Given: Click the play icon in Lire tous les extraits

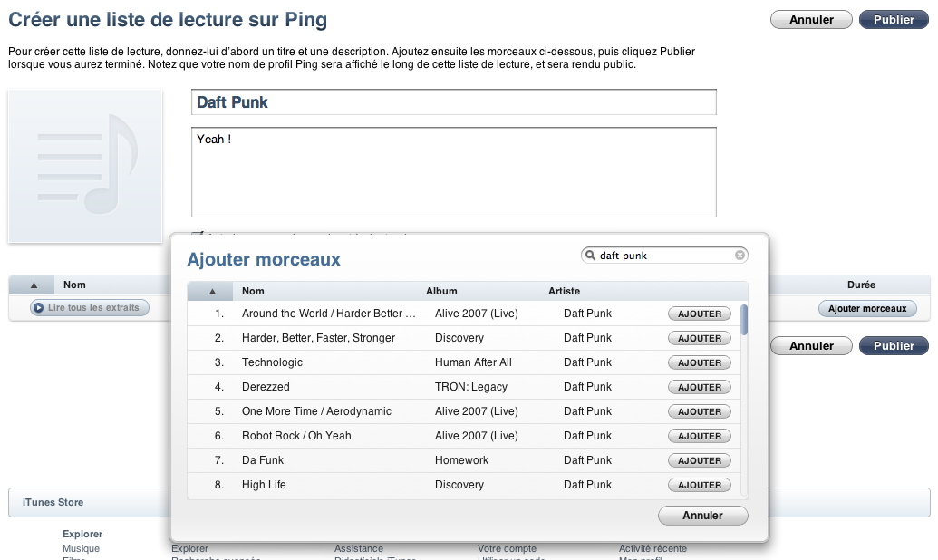Looking at the screenshot, I should 39,307.
